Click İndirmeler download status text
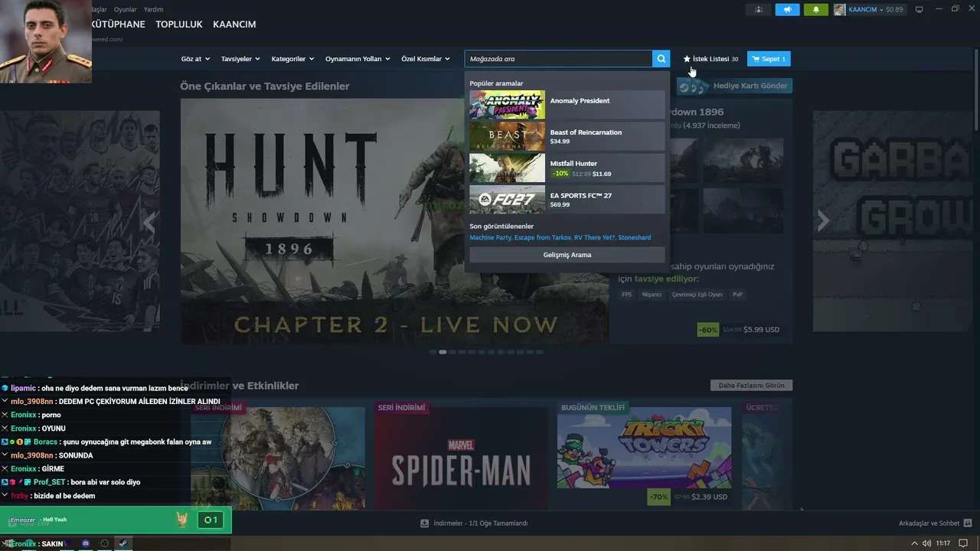980x551 pixels. pos(481,523)
